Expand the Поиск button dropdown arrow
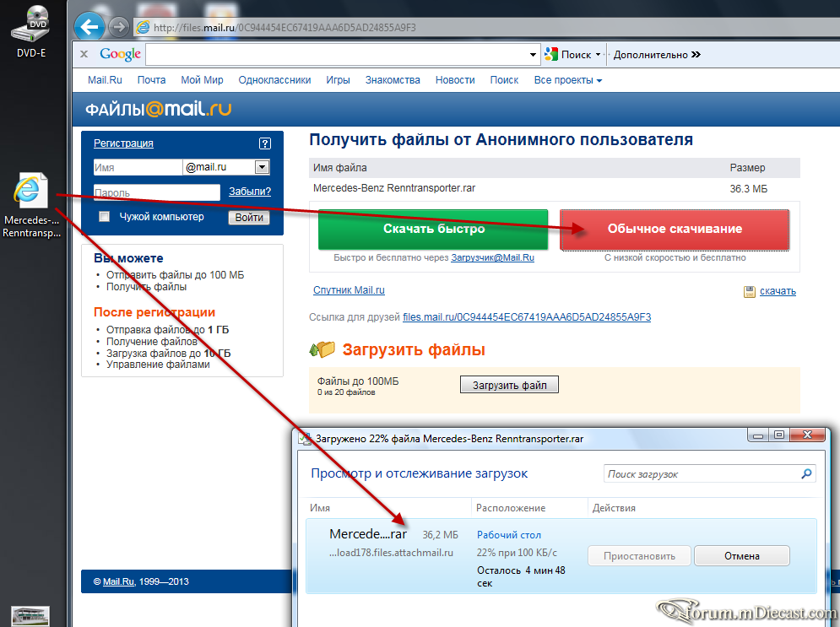This screenshot has width=840, height=627. click(x=599, y=55)
